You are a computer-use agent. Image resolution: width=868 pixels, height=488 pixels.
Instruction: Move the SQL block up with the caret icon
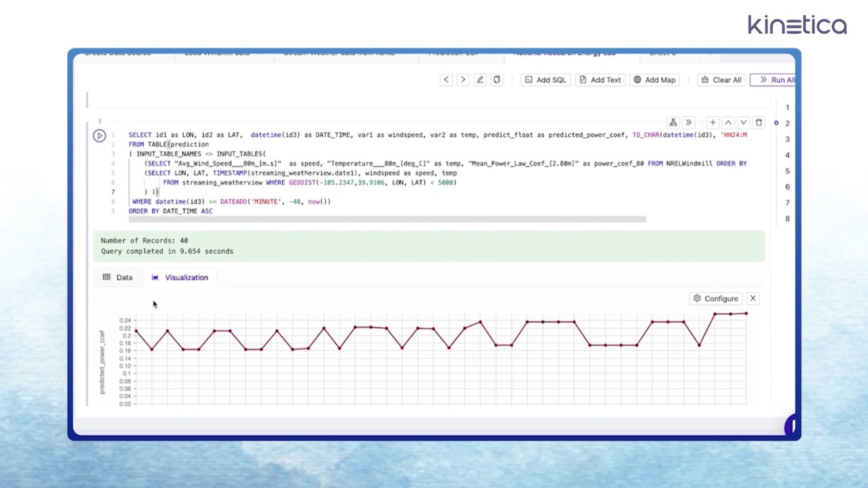tap(728, 122)
